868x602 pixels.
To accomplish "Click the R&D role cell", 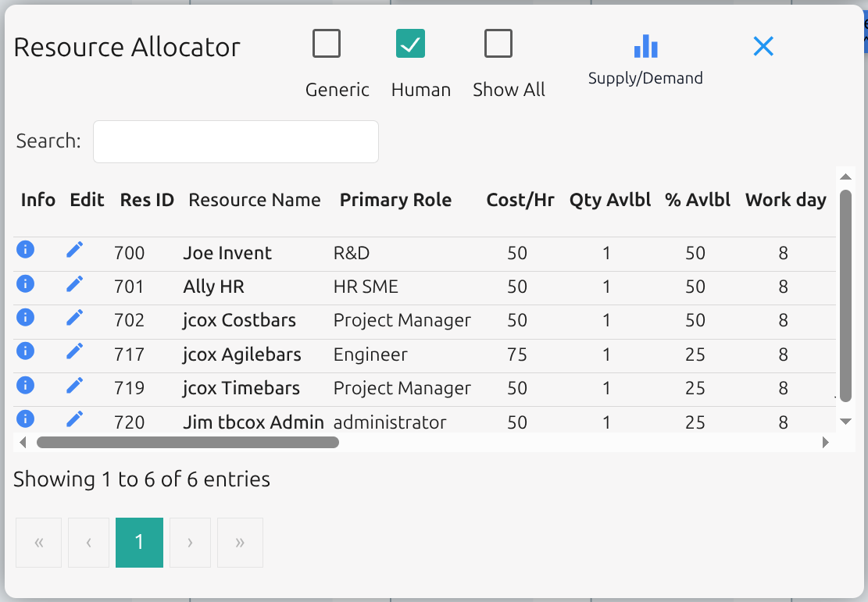I will [352, 254].
